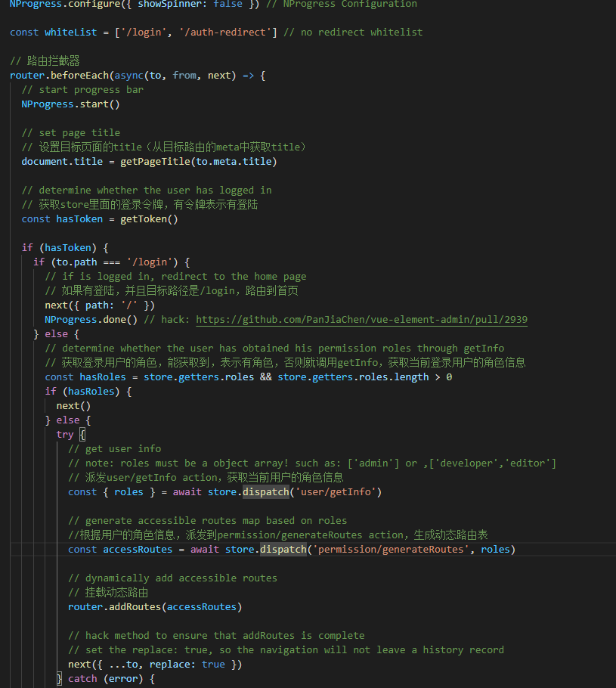Click the highlighted opening brace after try
The height and width of the screenshot is (688, 616).
pyautogui.click(x=82, y=435)
